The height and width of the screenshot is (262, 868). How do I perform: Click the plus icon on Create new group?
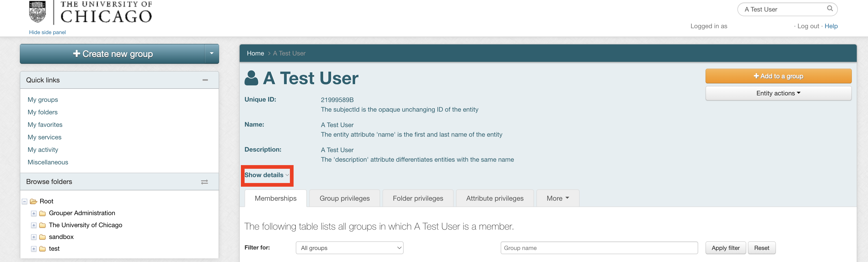(76, 54)
